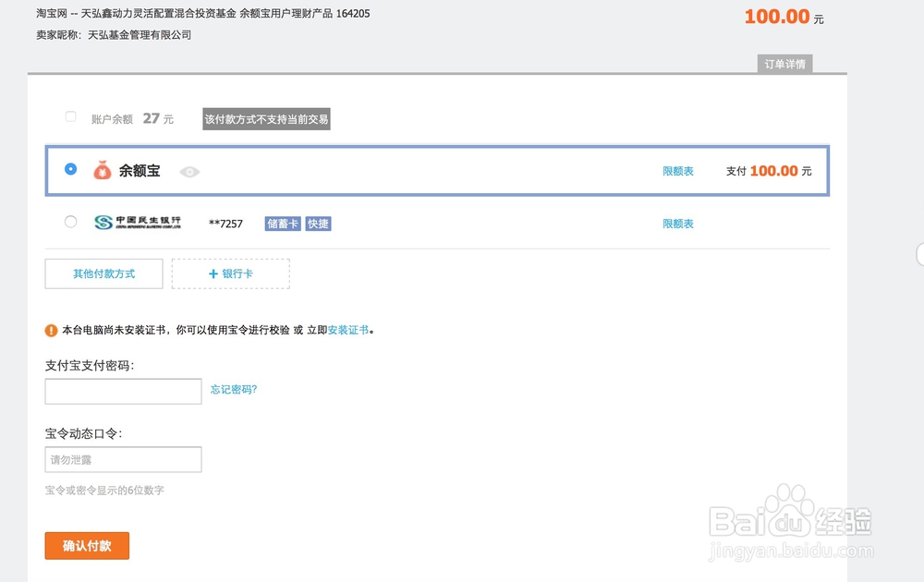Check the 账户余额 checkbox
This screenshot has height=582, width=924.
click(71, 116)
